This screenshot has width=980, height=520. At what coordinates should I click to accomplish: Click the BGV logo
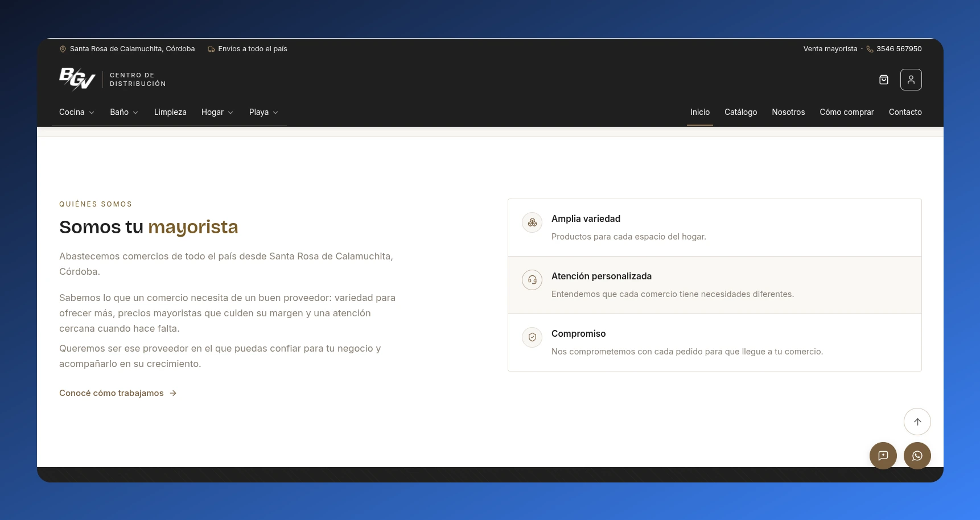click(77, 79)
